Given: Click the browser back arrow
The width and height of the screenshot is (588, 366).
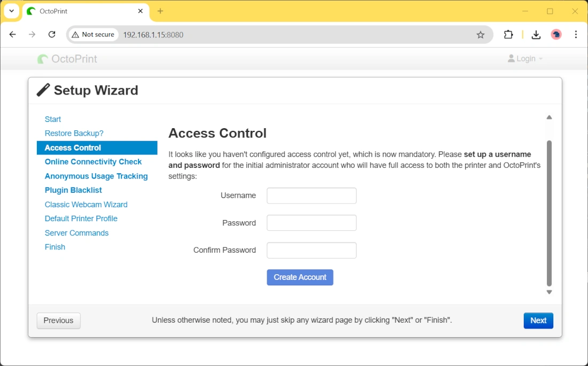Looking at the screenshot, I should 13,35.
